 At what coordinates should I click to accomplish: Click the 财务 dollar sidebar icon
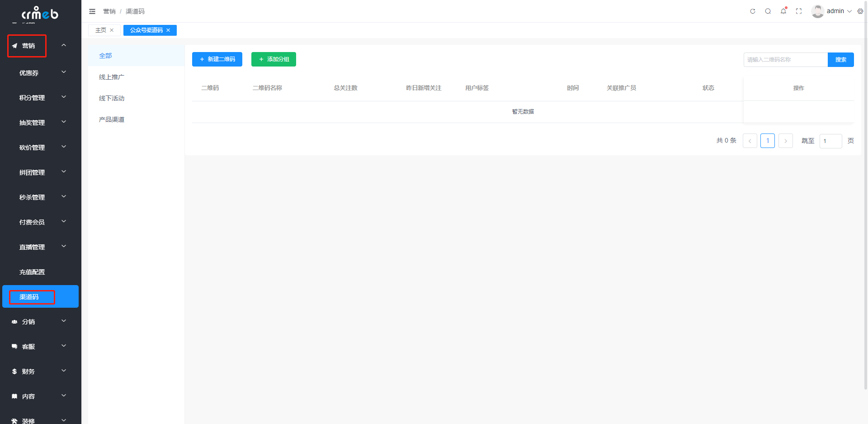(14, 372)
